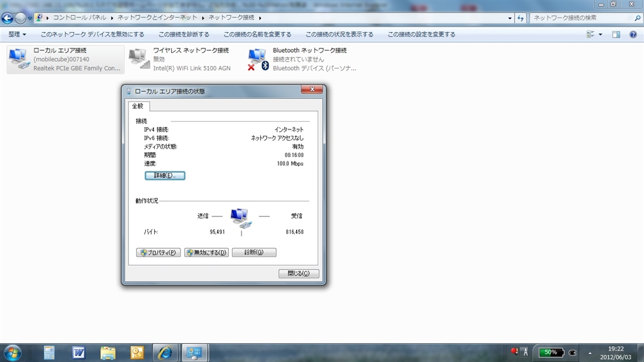644x362 pixels.
Task: Click the power plug tray icon
Action: click(572, 353)
